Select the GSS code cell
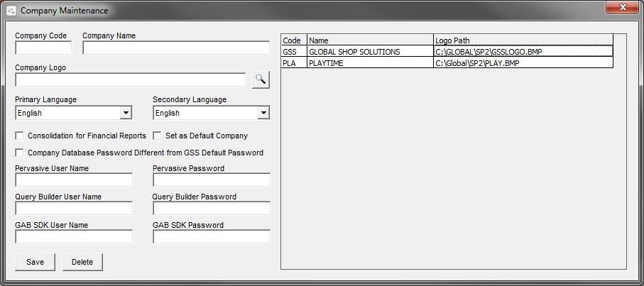This screenshot has height=286, width=644. [x=294, y=51]
